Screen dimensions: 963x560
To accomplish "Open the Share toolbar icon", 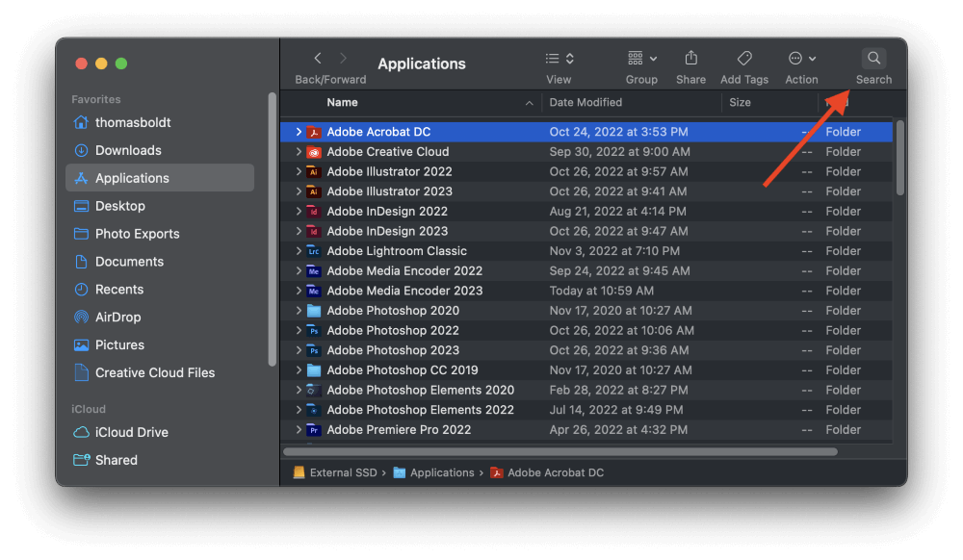I will click(690, 59).
